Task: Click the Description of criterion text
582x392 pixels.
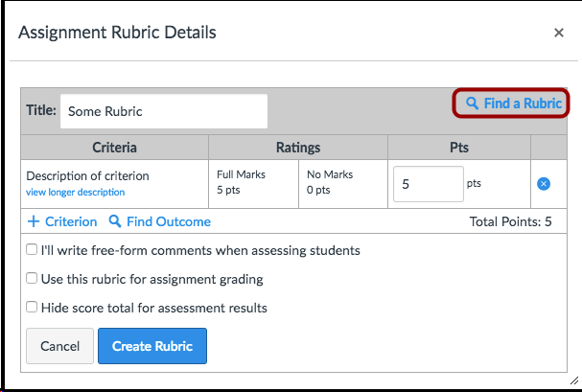Action: (x=87, y=175)
